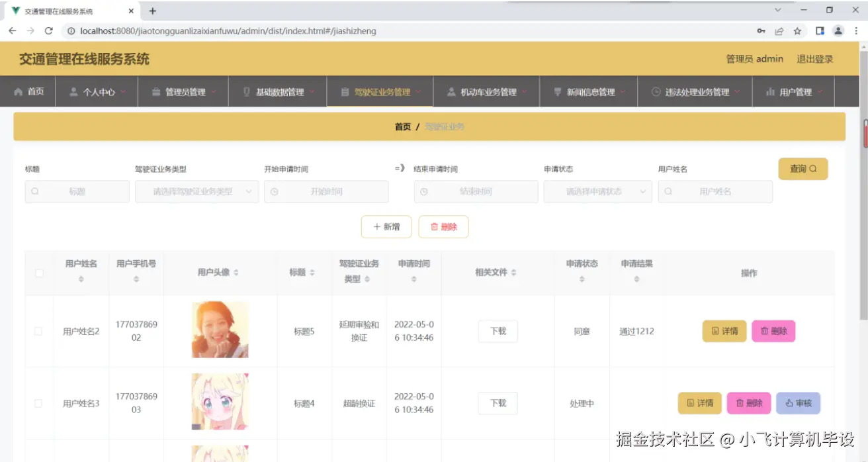
Task: Click 退出登录 to log out
Action: [815, 59]
